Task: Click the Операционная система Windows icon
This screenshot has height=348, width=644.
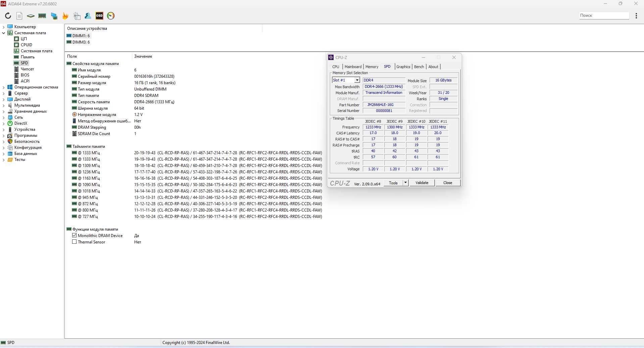Action: [10, 87]
